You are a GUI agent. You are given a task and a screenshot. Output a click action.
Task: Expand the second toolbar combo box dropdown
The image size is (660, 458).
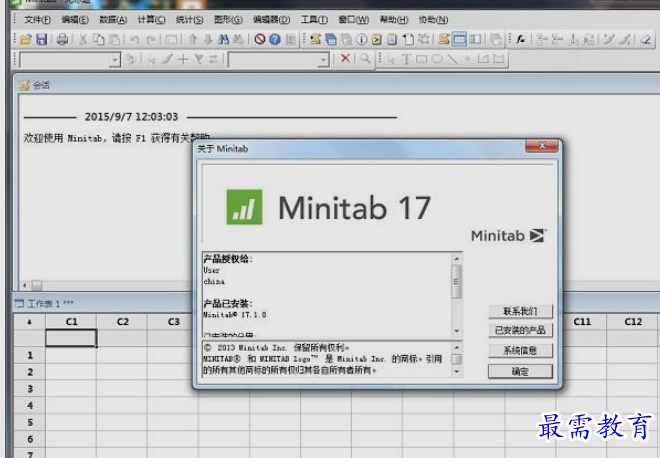pos(323,60)
